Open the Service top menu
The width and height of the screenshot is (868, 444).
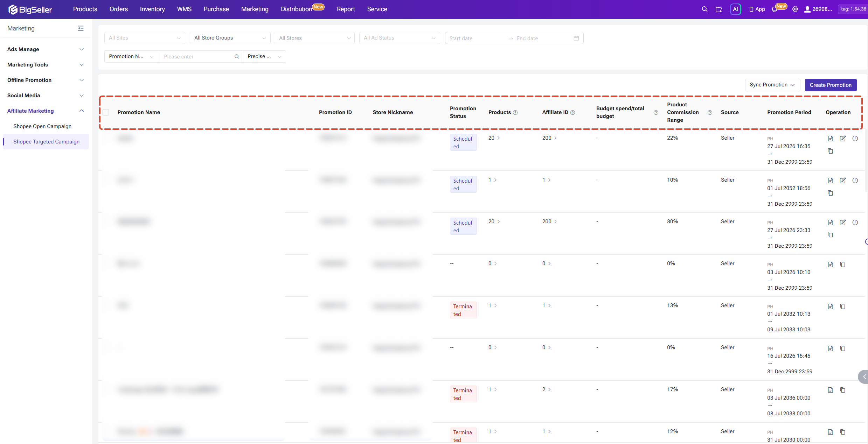(x=377, y=9)
